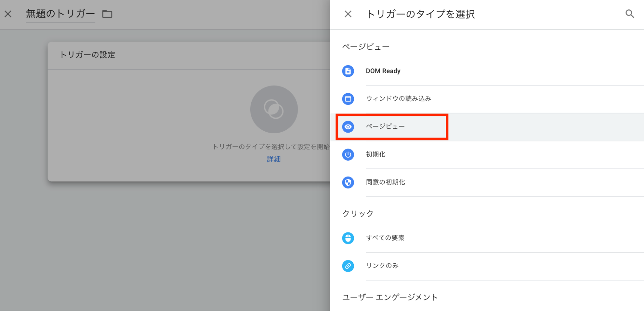644x311 pixels.
Task: Select the 同意の初期化 trigger type
Action: point(487,182)
